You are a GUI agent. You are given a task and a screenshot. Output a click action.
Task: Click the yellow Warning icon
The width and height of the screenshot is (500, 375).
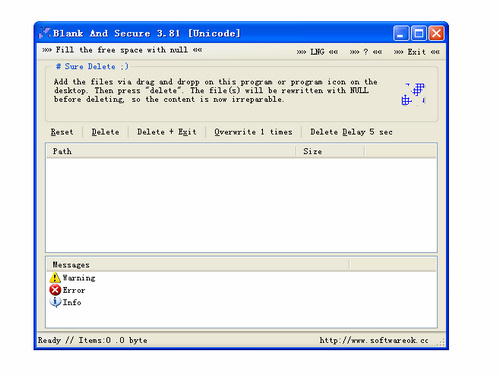click(55, 278)
